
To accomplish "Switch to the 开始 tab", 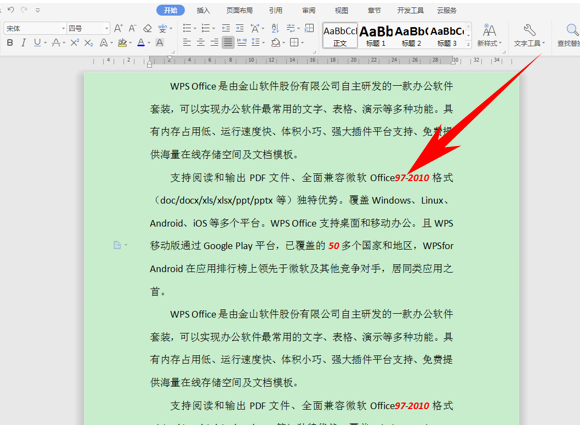I will 170,10.
